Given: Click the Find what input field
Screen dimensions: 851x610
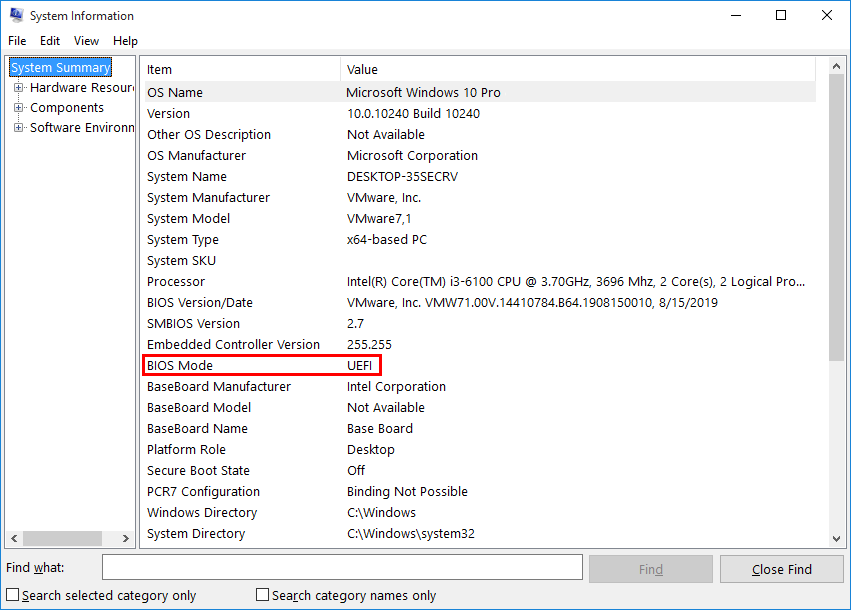Looking at the screenshot, I should (x=342, y=568).
